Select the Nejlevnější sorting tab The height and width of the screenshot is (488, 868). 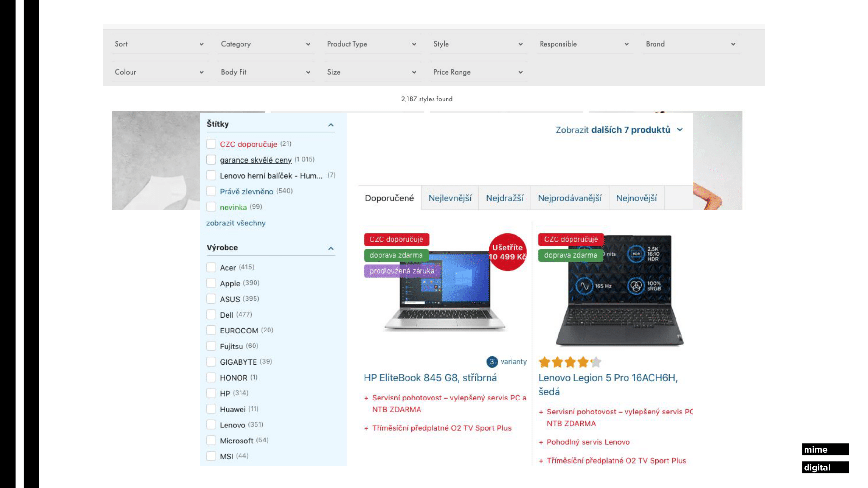pos(450,198)
